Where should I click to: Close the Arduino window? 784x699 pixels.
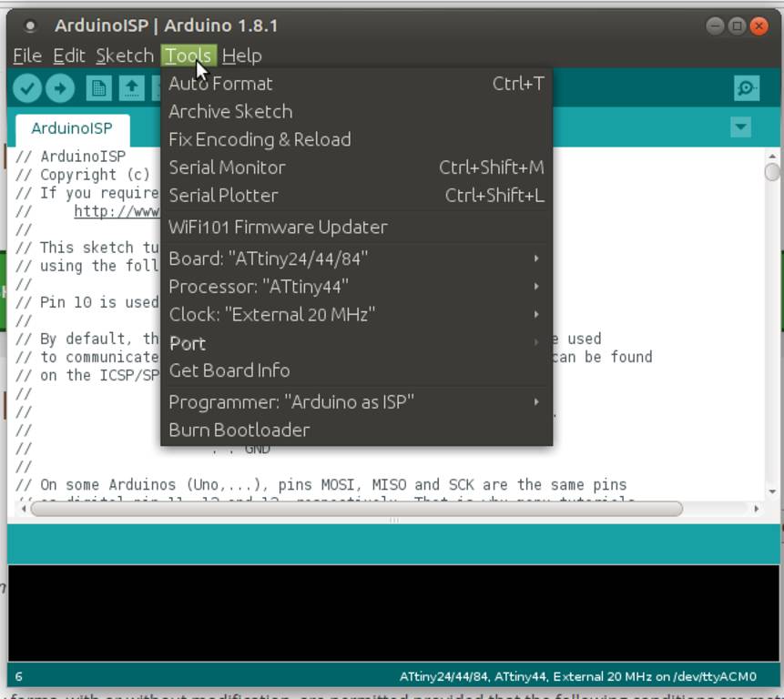759,25
